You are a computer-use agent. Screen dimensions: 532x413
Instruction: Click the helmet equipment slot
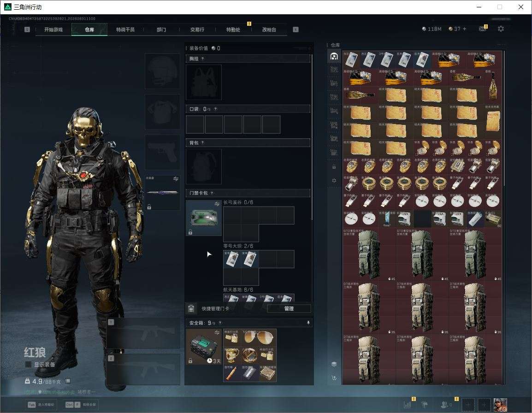click(162, 71)
